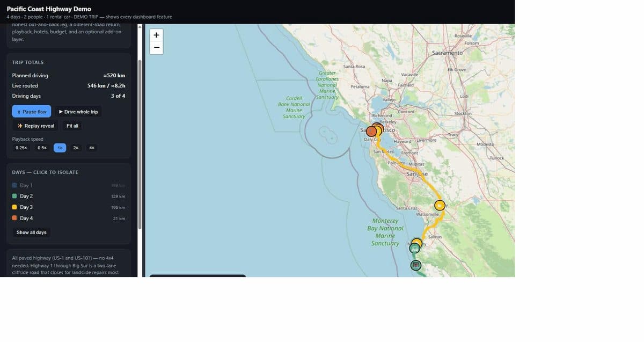Viewport: 644px width, 342px height.
Task: Click the '3 of 4' driving days value
Action: 118,96
